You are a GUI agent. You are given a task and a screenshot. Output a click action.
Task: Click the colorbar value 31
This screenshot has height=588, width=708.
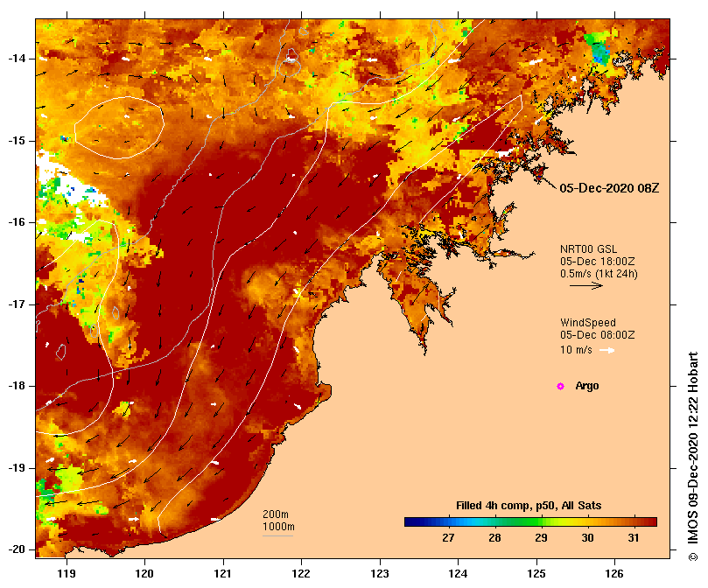[634, 538]
